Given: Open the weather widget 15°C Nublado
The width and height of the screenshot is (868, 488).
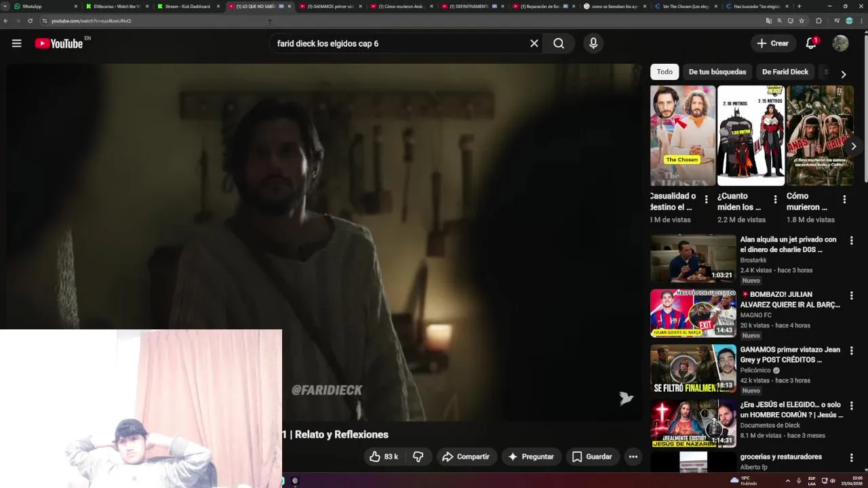Looking at the screenshot, I should (743, 481).
